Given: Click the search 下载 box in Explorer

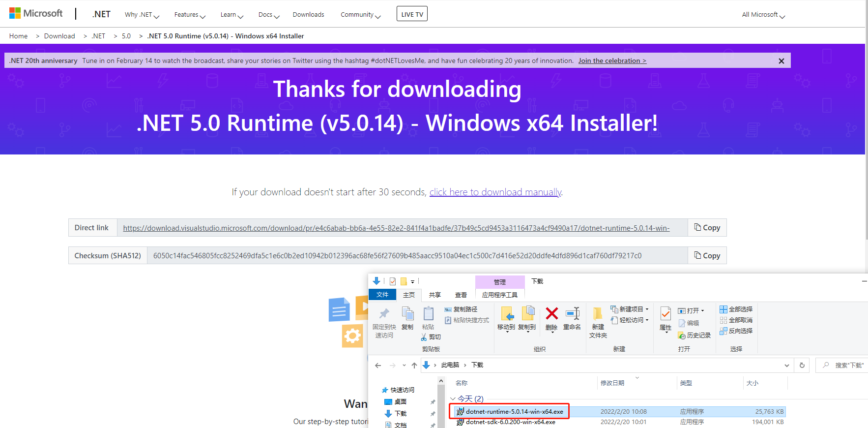Looking at the screenshot, I should tap(842, 365).
